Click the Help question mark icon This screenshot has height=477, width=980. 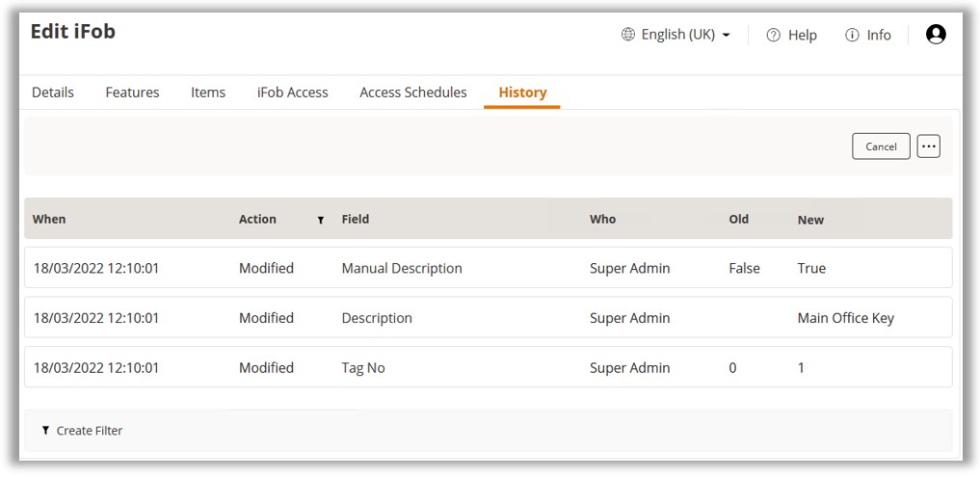(773, 35)
